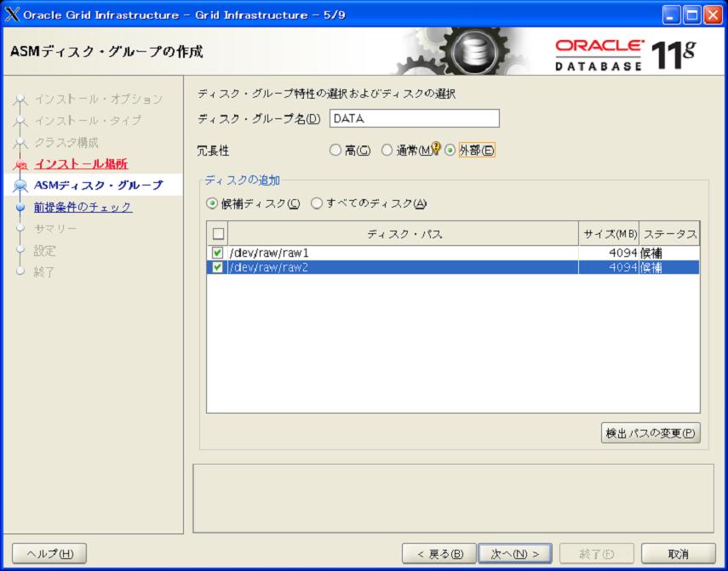The image size is (728, 571).
Task: Click the ASMディスク・グループ step icon
Action: 20,186
